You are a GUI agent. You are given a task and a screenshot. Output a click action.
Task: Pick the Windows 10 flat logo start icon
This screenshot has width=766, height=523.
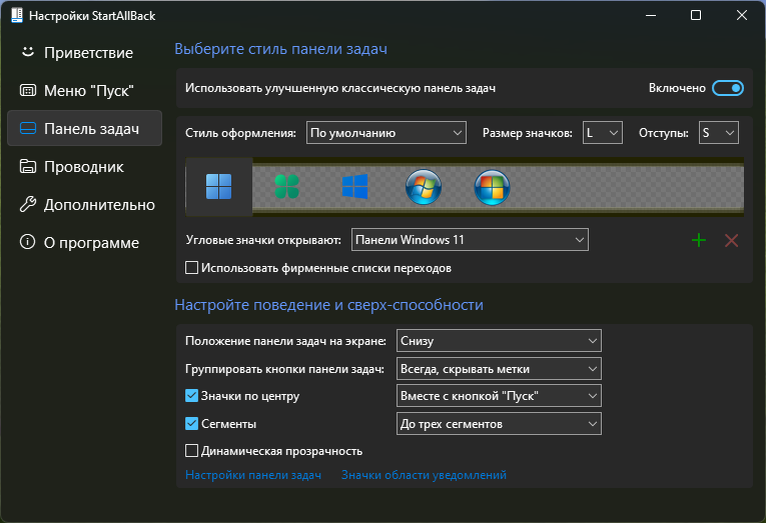pos(355,187)
